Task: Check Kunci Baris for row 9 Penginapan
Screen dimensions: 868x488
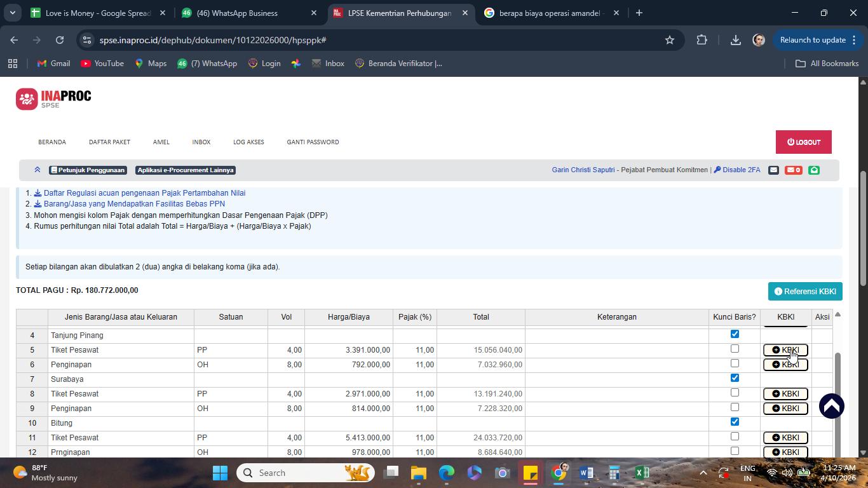Action: (x=735, y=407)
